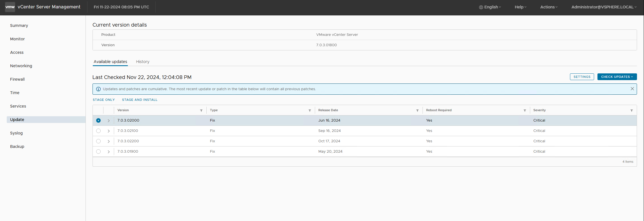Filter the Version column
Viewport: 644px width, 221px height.
[201, 110]
